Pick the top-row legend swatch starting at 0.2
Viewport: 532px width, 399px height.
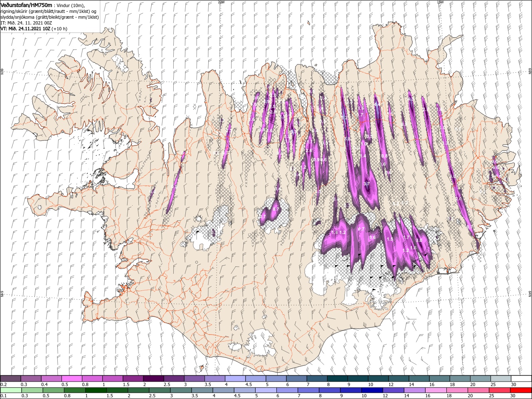tap(10, 378)
